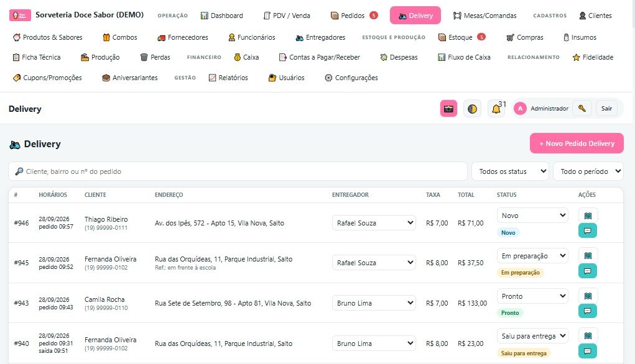Go to Relatórios menu item
The image size is (635, 364).
228,78
